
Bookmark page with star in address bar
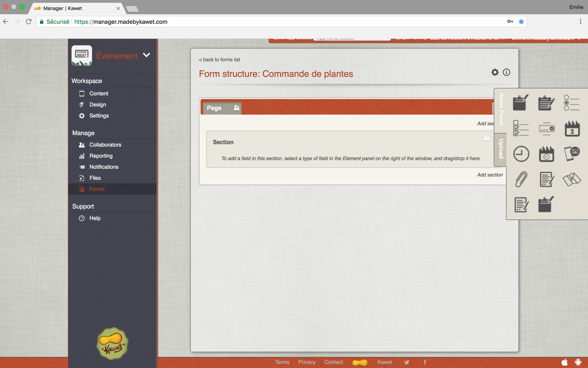tap(521, 22)
